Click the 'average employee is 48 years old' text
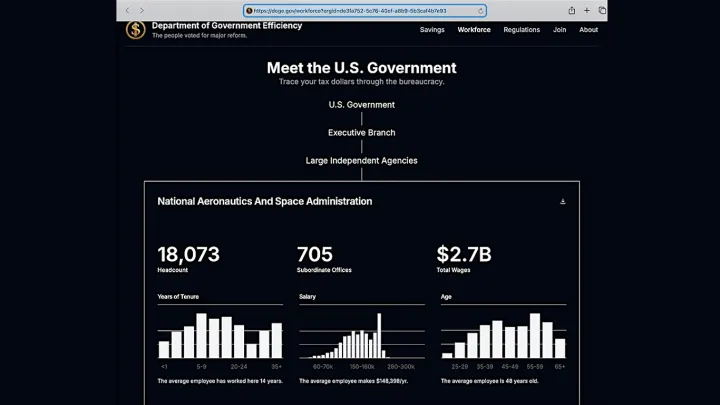This screenshot has width=720, height=405. point(489,381)
